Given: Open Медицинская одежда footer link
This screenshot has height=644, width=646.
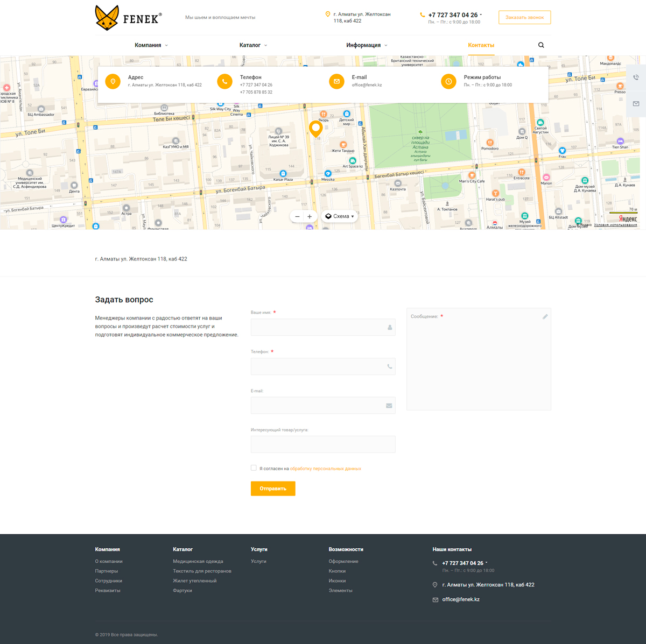Looking at the screenshot, I should click(198, 561).
